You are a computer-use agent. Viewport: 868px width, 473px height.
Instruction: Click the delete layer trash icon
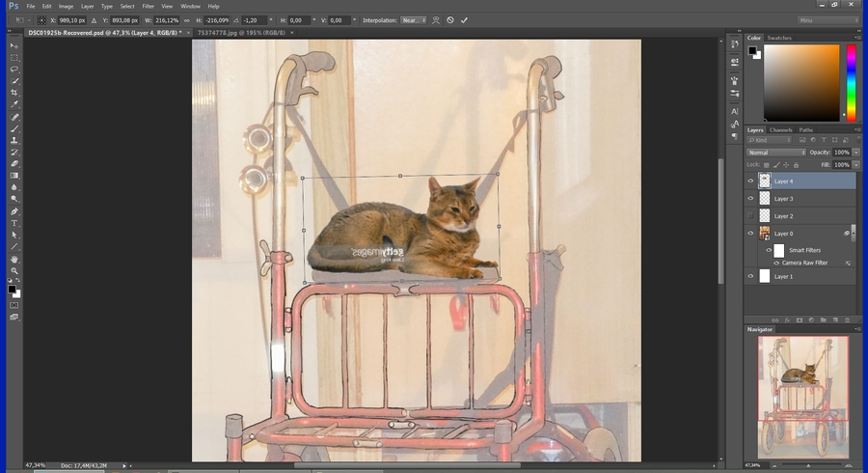[x=847, y=320]
